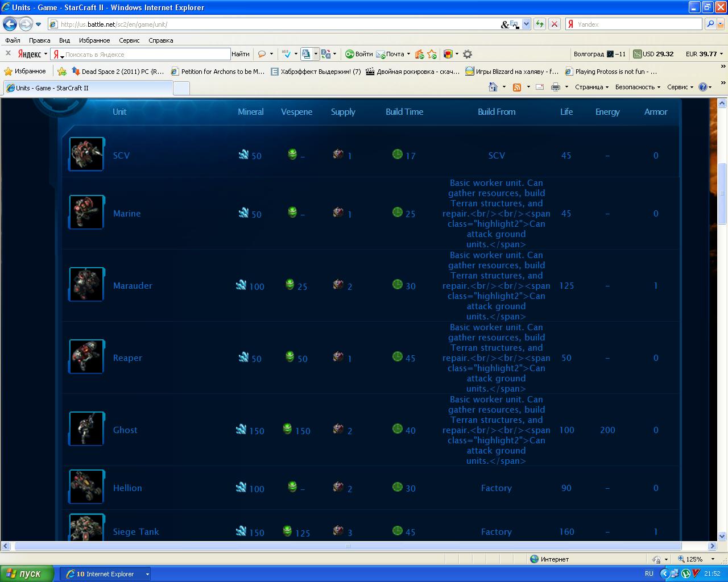
Task: Click the RSS feeds icon
Action: tap(517, 87)
